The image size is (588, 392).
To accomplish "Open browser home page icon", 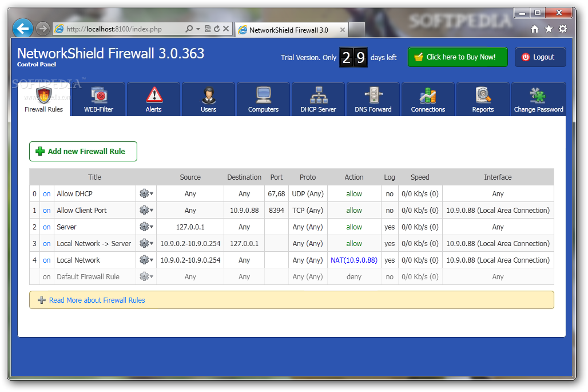I will (x=535, y=29).
